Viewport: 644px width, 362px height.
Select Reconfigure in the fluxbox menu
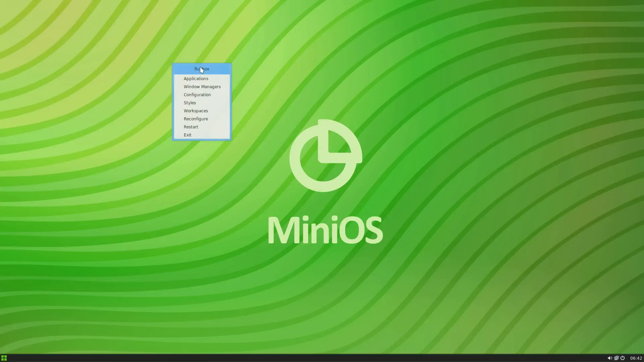(202, 119)
